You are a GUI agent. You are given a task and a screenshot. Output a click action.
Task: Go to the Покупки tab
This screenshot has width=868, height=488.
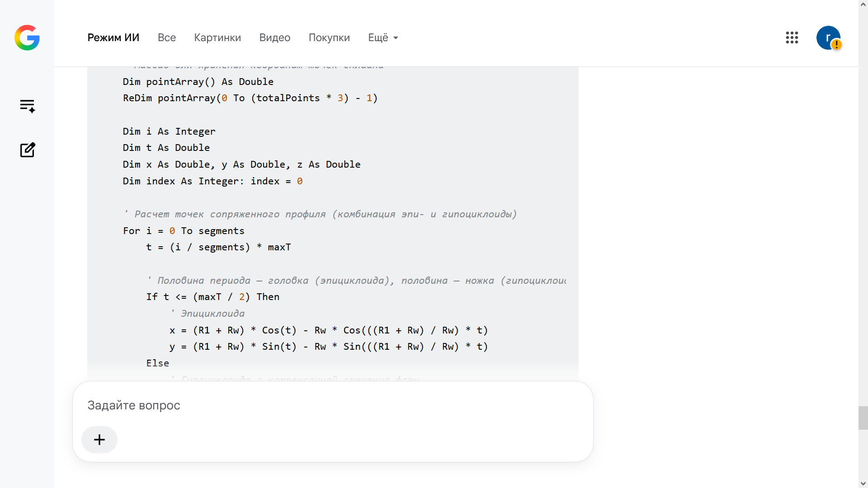click(329, 38)
